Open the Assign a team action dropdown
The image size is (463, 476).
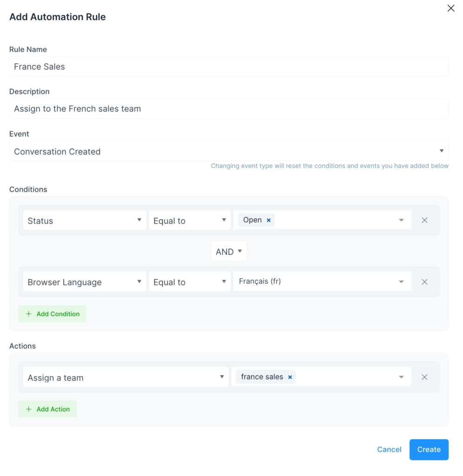click(126, 377)
